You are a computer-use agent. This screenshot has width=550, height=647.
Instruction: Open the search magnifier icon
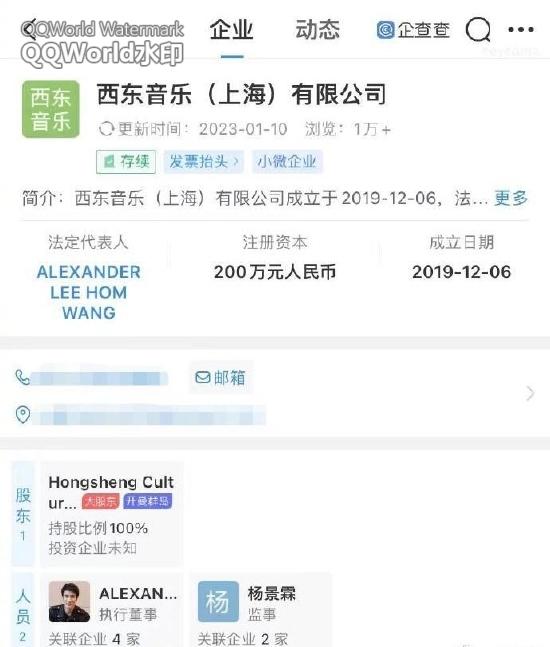478,30
